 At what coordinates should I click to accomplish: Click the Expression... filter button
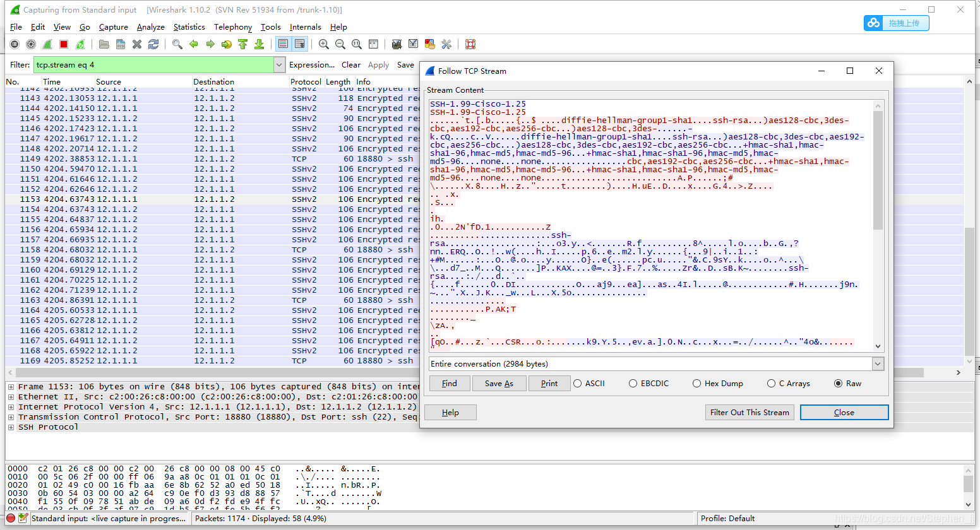[x=312, y=65]
